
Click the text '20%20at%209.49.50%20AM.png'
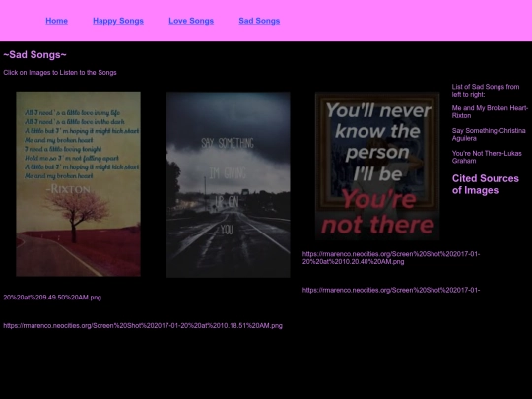point(52,298)
